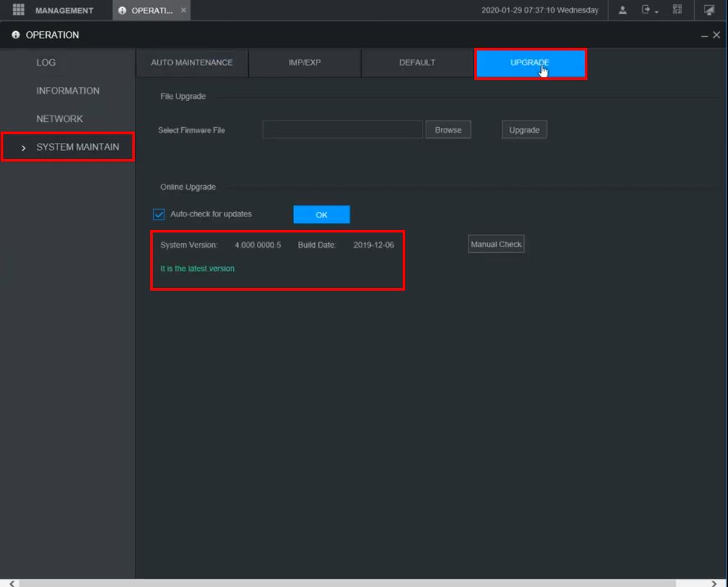Select the DEFAULT tab
Image resolution: width=728 pixels, height=587 pixels.
(x=417, y=63)
